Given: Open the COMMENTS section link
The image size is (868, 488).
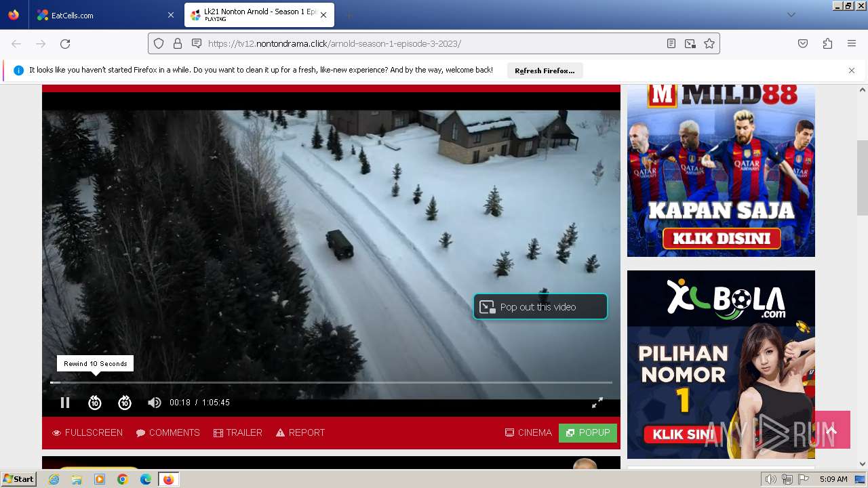Looking at the screenshot, I should tap(168, 432).
